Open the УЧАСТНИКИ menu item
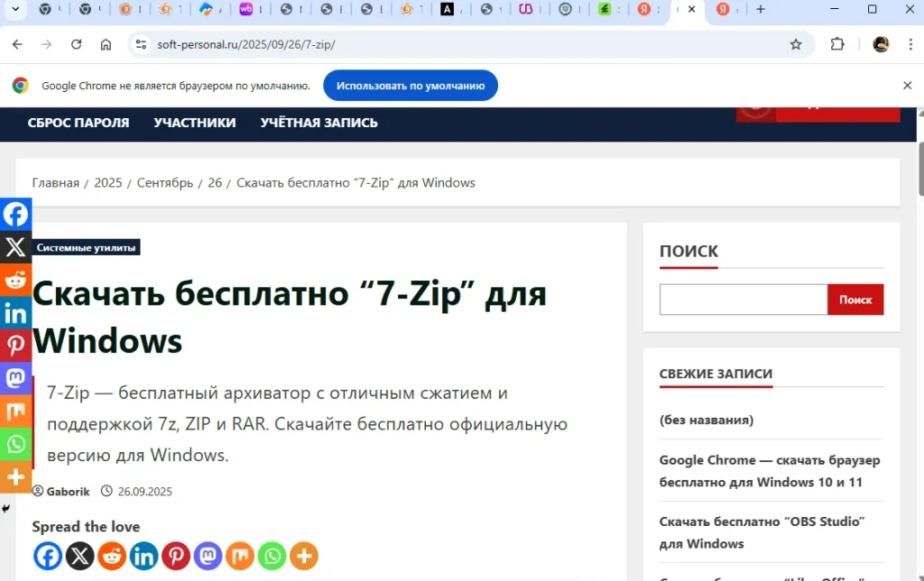This screenshot has width=924, height=581. click(195, 123)
